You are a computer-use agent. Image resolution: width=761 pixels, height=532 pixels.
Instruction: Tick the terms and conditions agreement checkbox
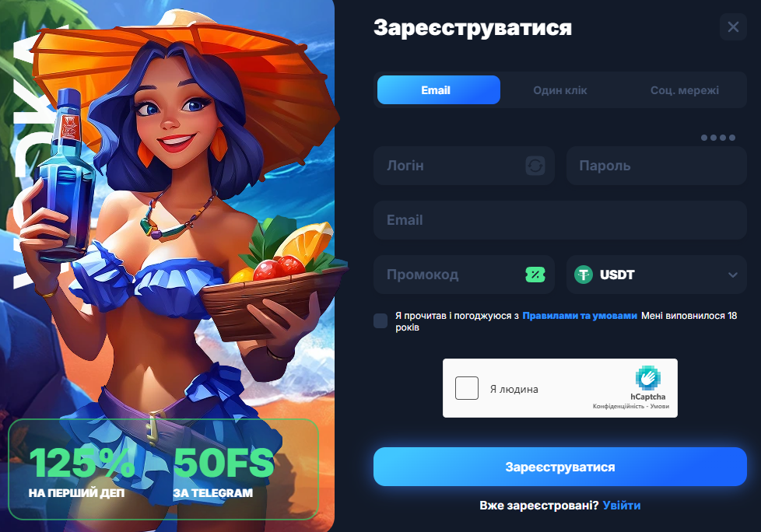[380, 320]
